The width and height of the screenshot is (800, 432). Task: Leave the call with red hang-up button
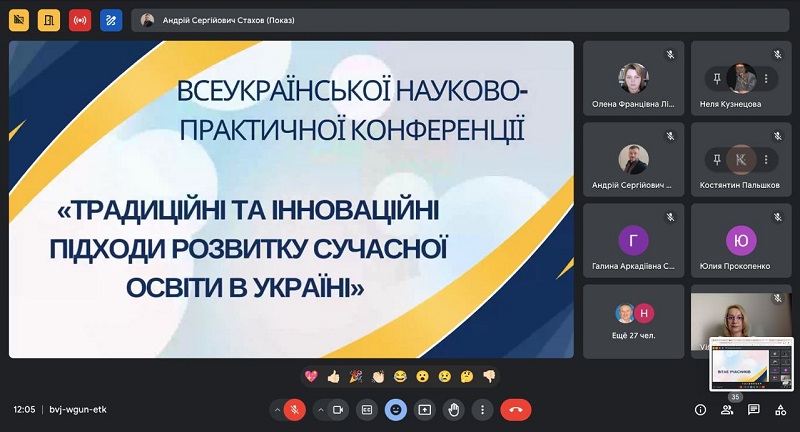tap(516, 409)
